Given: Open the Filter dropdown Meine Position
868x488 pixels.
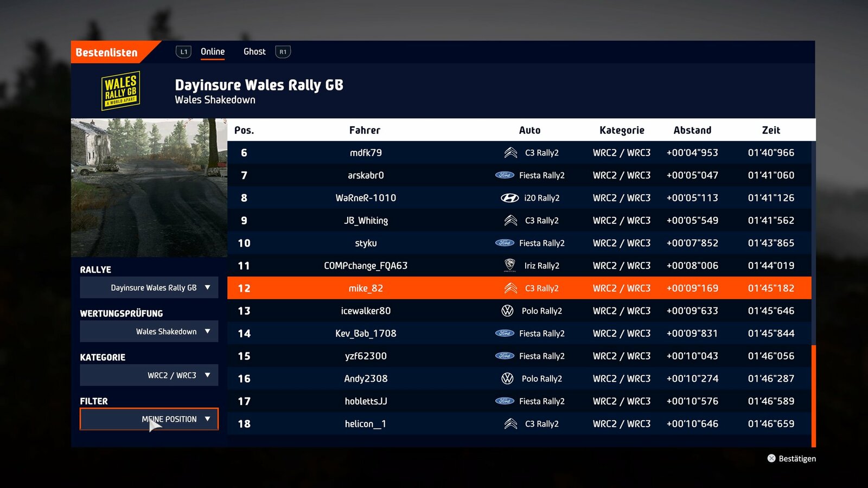Looking at the screenshot, I should tap(149, 419).
